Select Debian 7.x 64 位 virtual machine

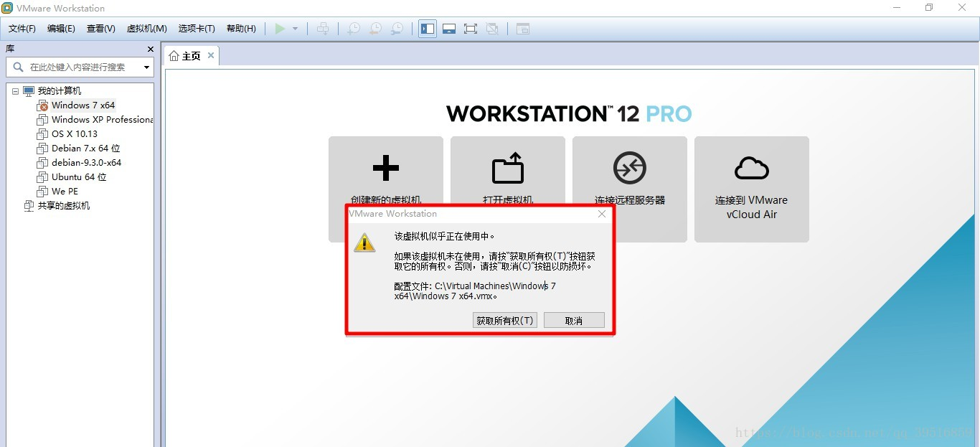point(86,149)
